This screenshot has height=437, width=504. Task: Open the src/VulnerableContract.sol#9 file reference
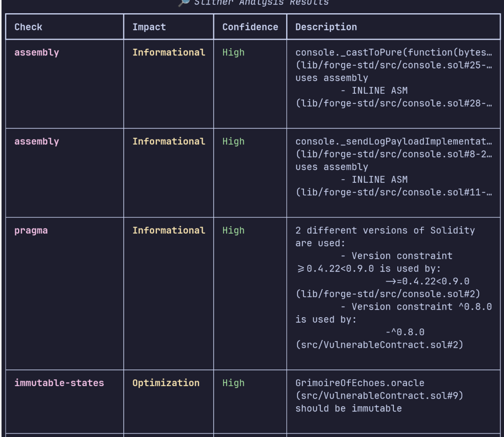pyautogui.click(x=379, y=396)
